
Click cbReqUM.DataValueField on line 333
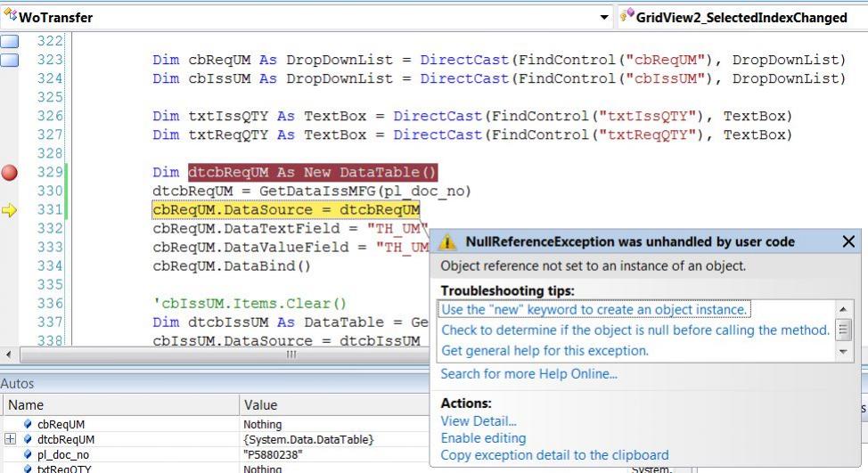pos(250,248)
